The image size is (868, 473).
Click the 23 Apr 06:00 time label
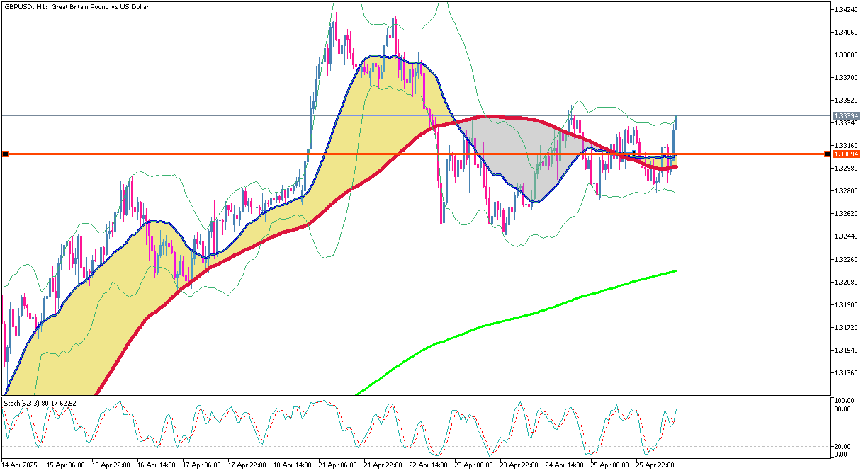(x=473, y=465)
